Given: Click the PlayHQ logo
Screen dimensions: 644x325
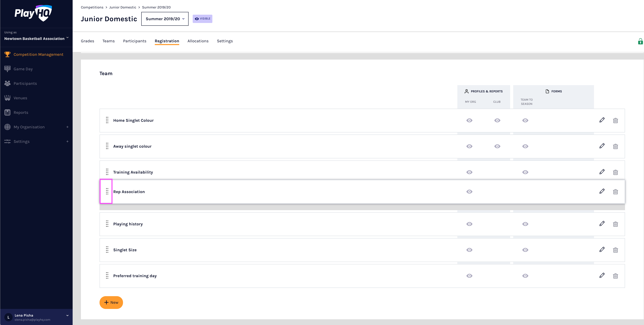Looking at the screenshot, I should pos(33,13).
